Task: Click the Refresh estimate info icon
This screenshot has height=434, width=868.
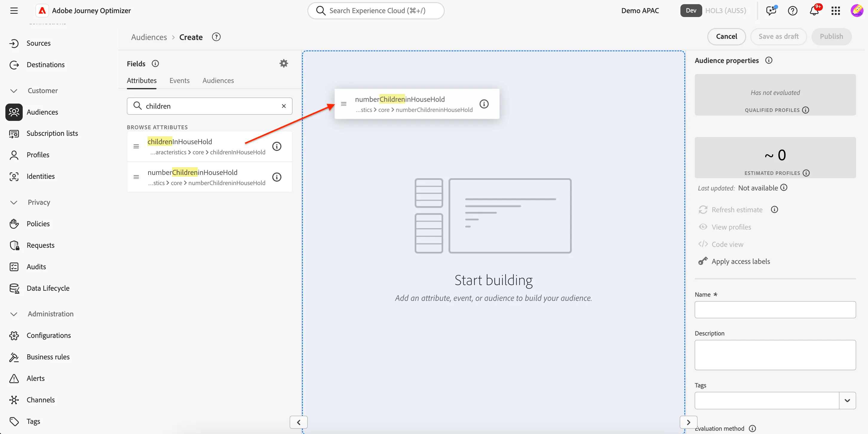Action: coord(774,210)
